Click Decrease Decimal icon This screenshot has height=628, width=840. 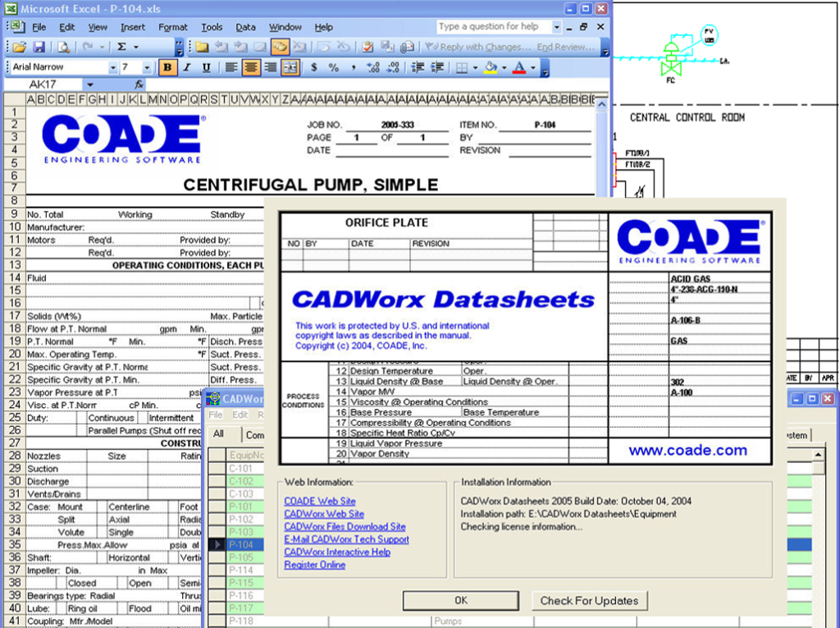pyautogui.click(x=393, y=67)
